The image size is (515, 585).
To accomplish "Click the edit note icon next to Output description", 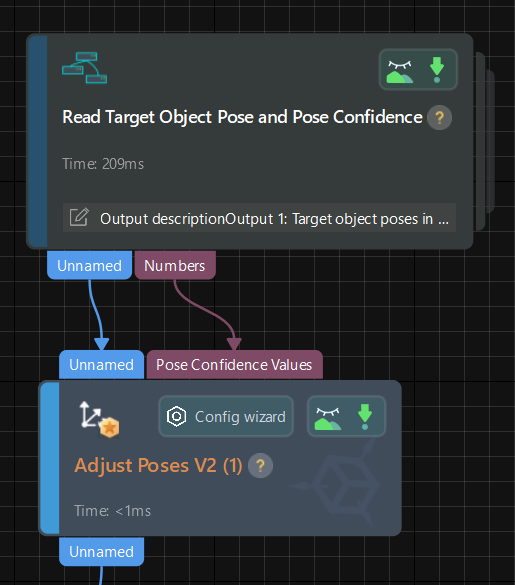I will 79,217.
